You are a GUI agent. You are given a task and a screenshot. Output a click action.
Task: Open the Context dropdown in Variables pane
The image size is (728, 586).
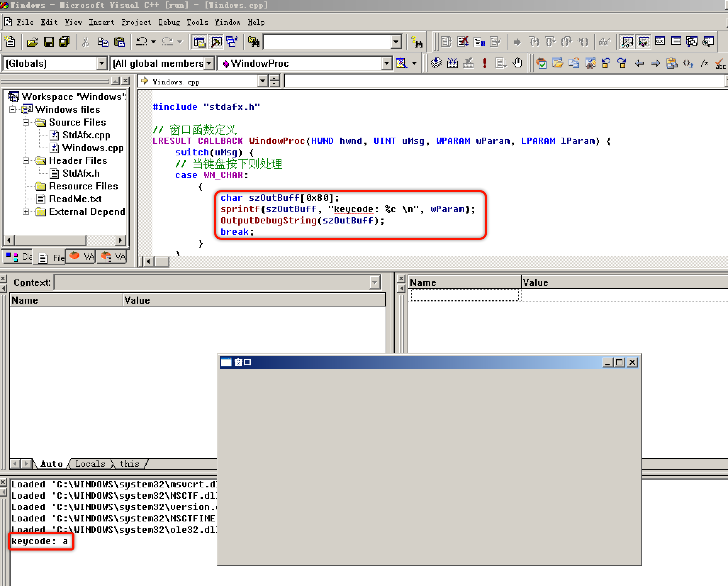tap(375, 283)
